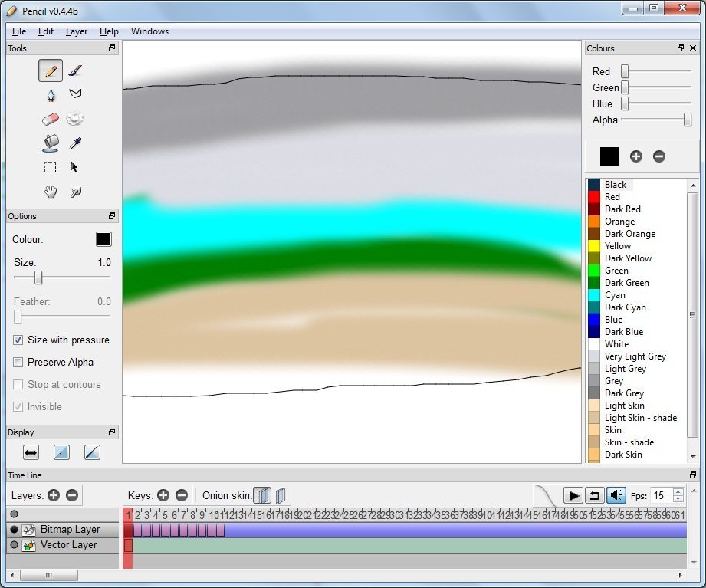Select the Hand tool
The image size is (706, 588).
pyautogui.click(x=51, y=192)
